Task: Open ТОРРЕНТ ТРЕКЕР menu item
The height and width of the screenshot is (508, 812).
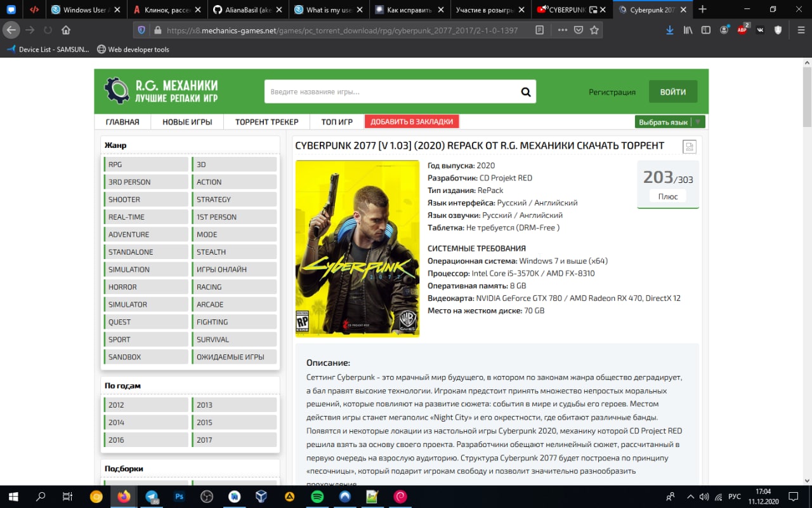Action: click(266, 122)
